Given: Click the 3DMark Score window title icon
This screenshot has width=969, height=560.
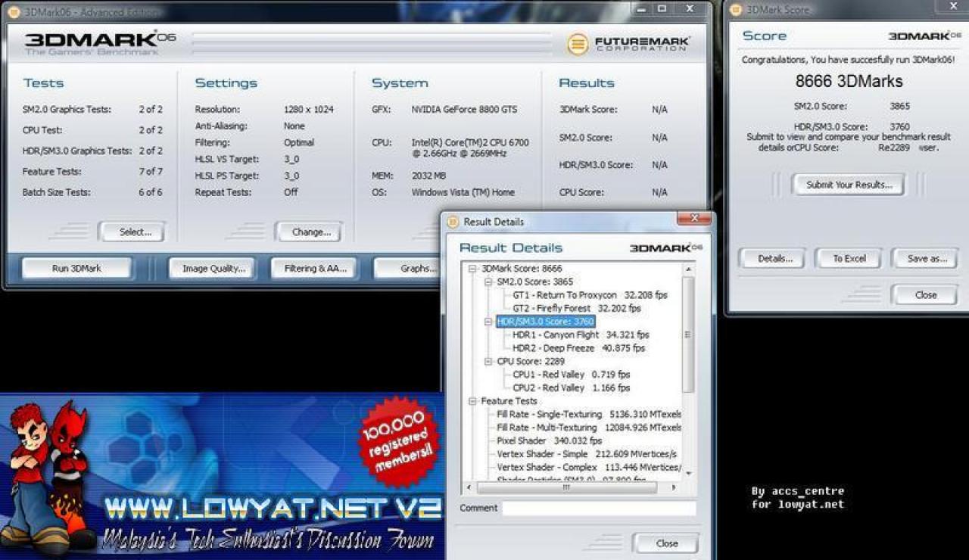Looking at the screenshot, I should 735,10.
